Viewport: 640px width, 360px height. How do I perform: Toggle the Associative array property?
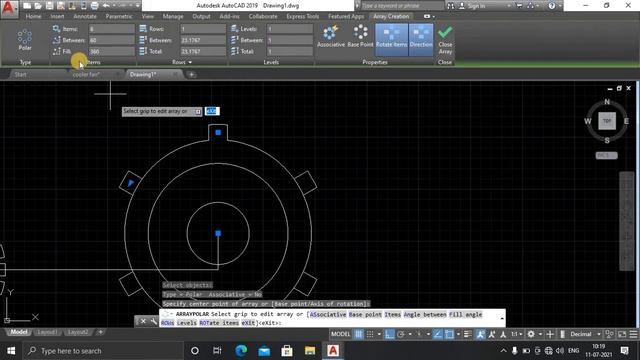pos(331,36)
